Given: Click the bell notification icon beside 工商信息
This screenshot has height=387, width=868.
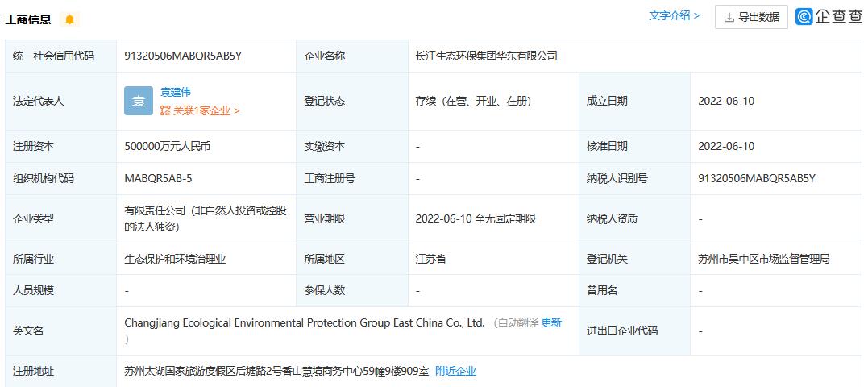Looking at the screenshot, I should coord(69,19).
